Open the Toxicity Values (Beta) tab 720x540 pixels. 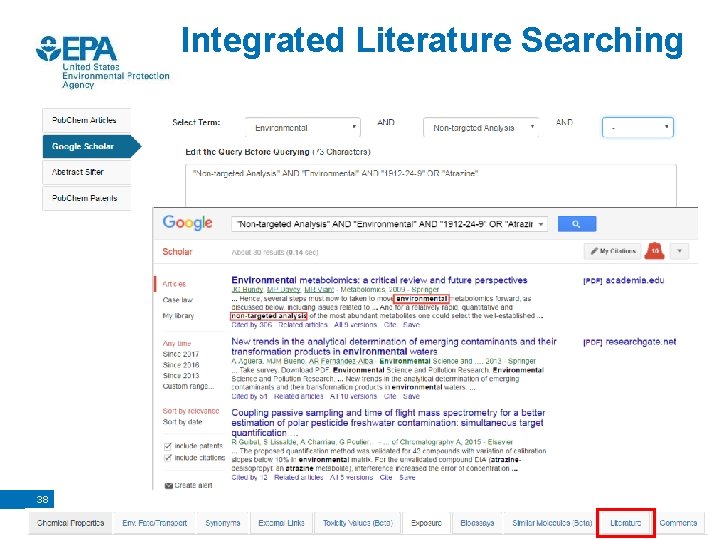[358, 523]
